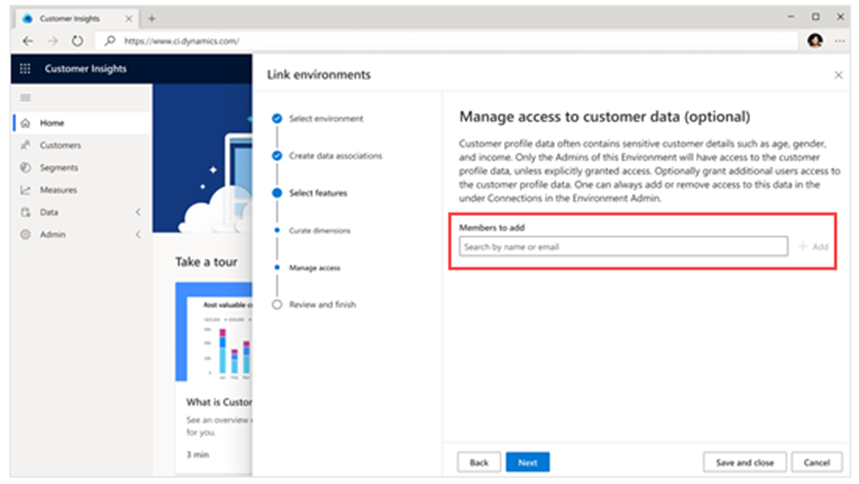The width and height of the screenshot is (859, 484).
Task: Reload the page with refresh icon
Action: coord(77,41)
